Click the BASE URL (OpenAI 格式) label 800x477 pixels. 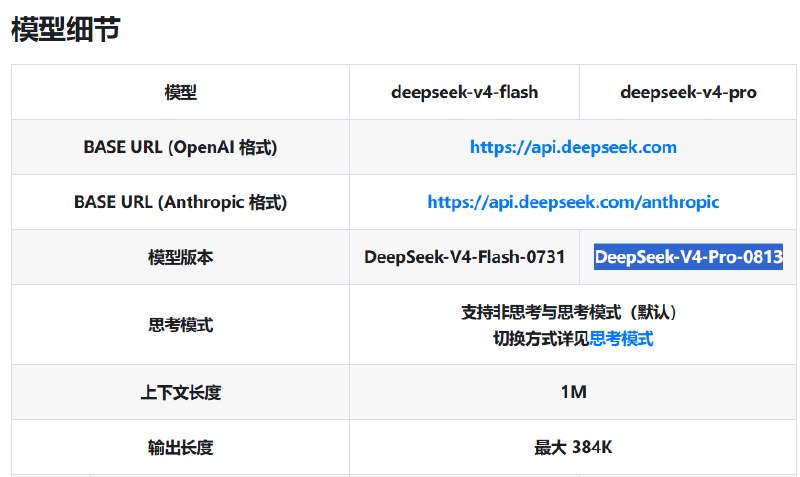181,147
